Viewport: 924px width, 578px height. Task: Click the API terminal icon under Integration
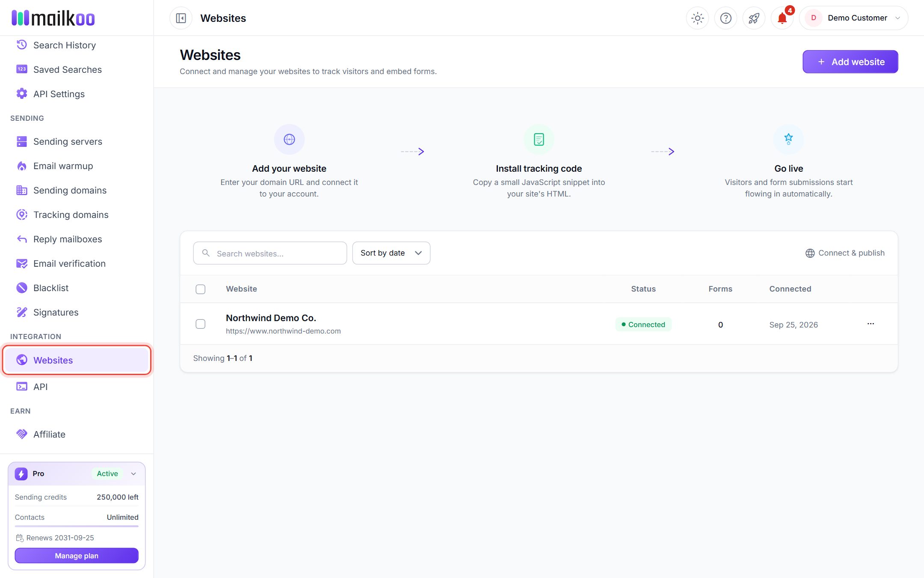tap(22, 387)
